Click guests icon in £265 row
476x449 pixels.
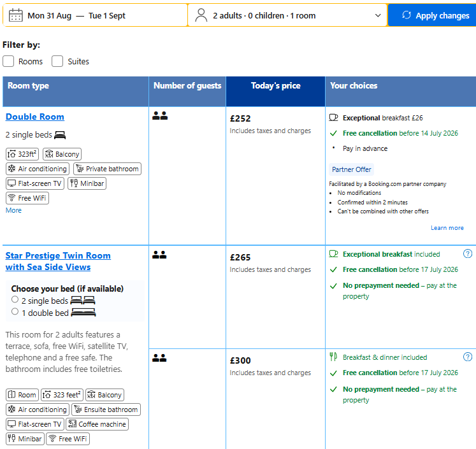coord(159,255)
